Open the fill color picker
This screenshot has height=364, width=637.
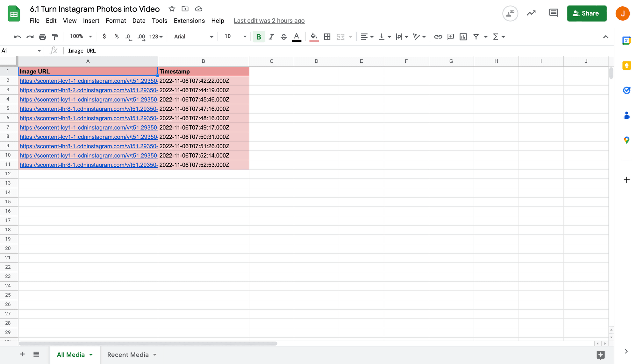coord(314,37)
